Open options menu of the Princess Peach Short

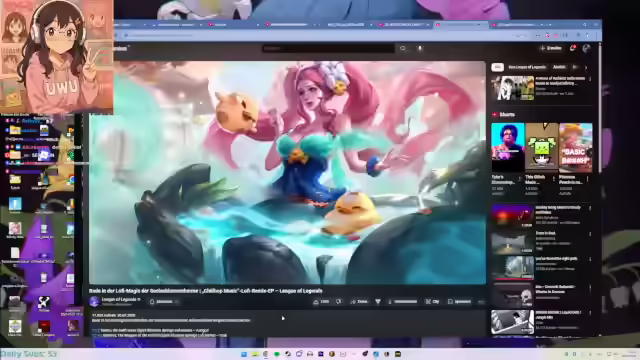click(x=588, y=178)
